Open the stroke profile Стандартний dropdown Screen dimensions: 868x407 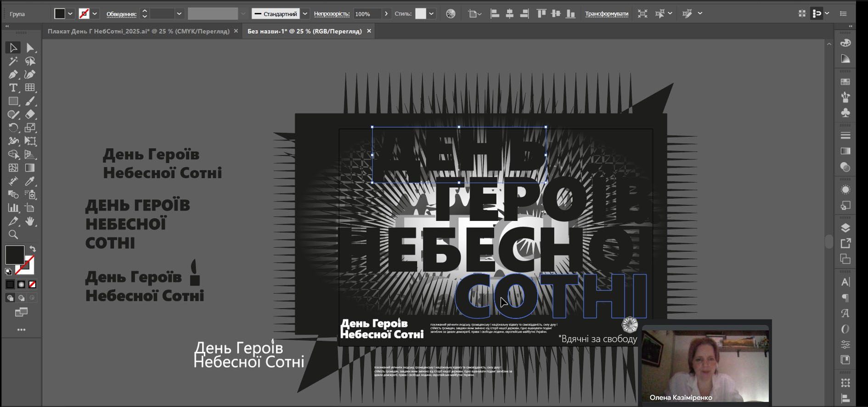tap(305, 14)
